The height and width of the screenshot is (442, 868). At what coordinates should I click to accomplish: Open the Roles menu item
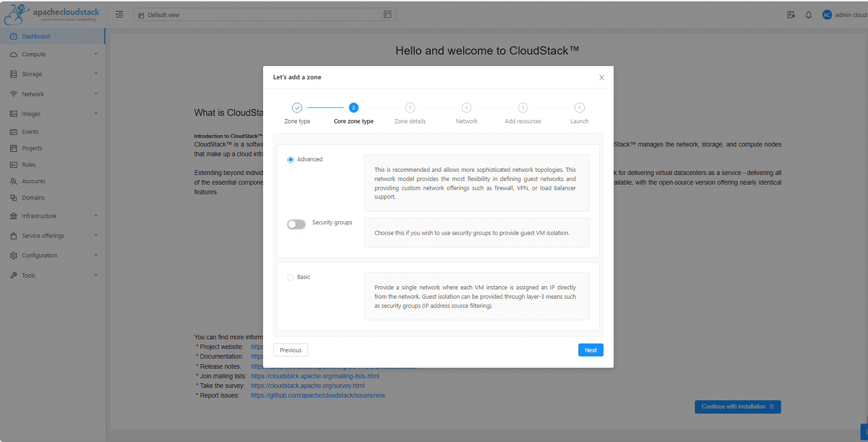coord(52,165)
